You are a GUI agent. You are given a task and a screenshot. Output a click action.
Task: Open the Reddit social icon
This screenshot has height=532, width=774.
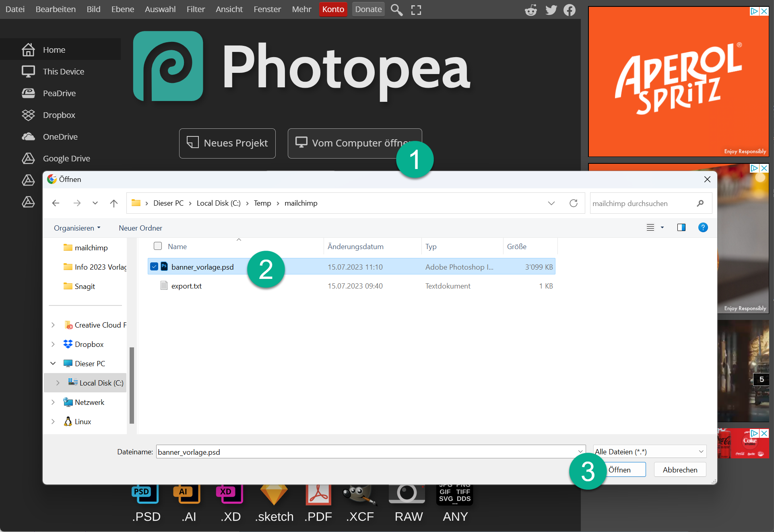pyautogui.click(x=531, y=10)
